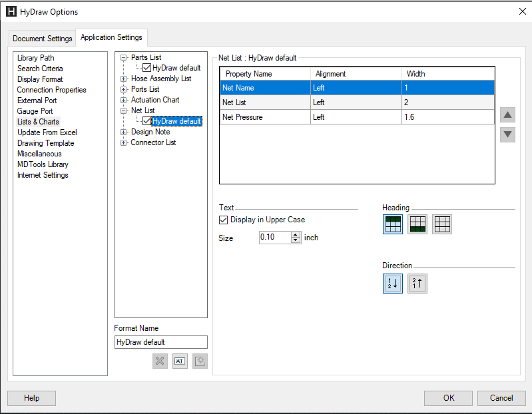The width and height of the screenshot is (532, 414).
Task: Open Miscellaneous settings
Action: (39, 154)
